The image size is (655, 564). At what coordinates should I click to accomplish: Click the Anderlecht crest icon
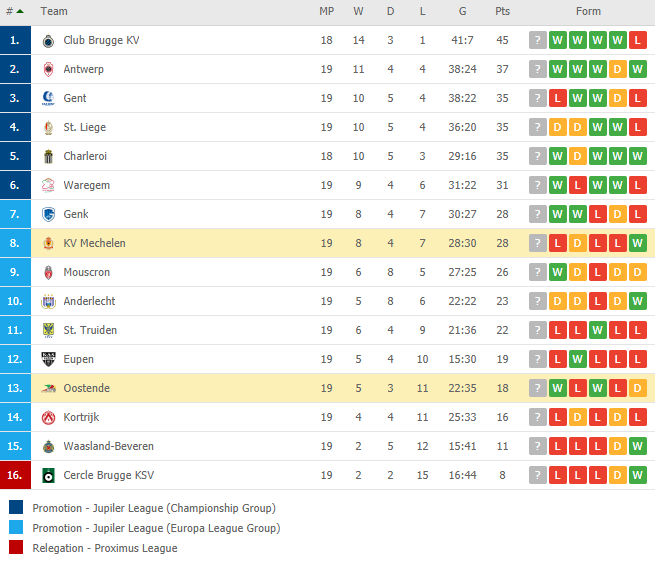(x=48, y=301)
